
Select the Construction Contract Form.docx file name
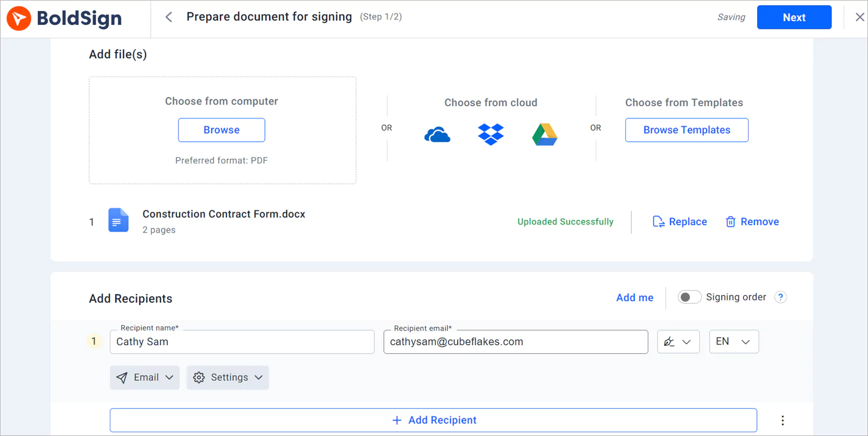[224, 214]
